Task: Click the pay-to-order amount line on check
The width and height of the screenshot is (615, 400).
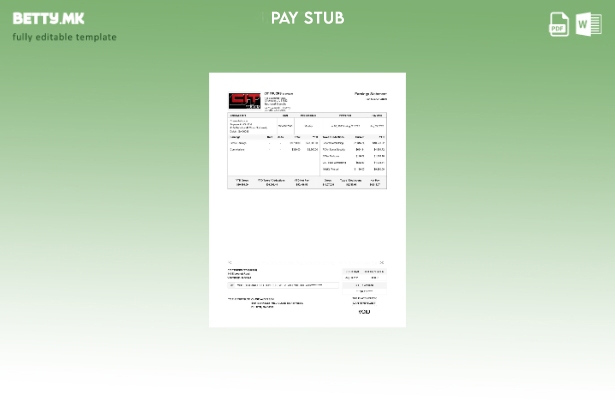Action: tap(283, 285)
